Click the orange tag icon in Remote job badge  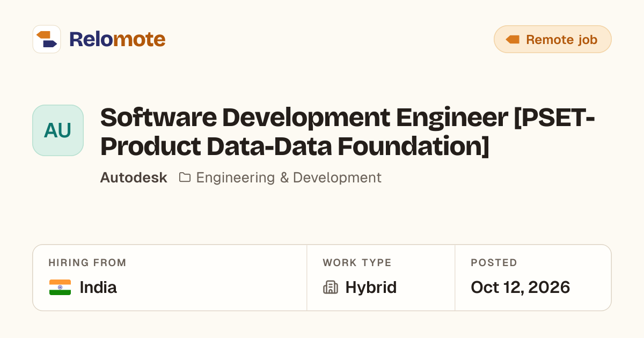(513, 40)
